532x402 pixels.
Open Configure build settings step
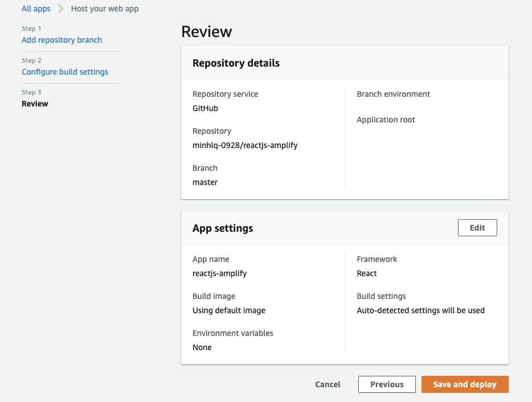coord(65,72)
